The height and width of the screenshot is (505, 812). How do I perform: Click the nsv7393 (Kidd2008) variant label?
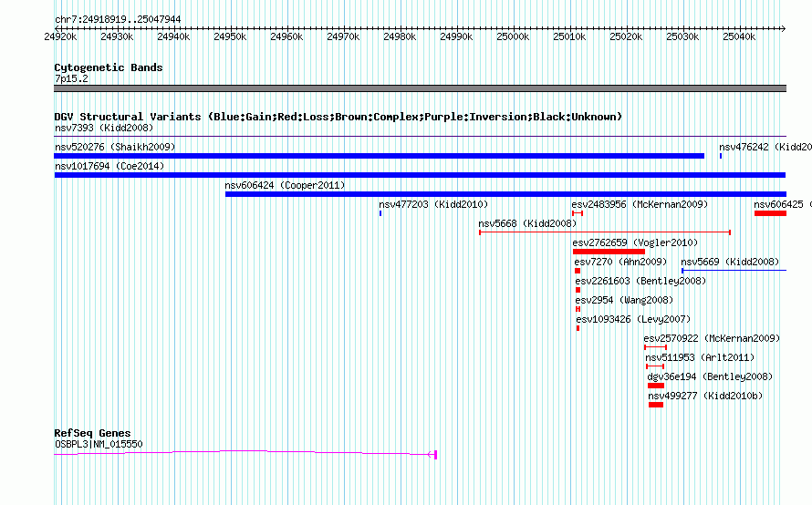(104, 128)
